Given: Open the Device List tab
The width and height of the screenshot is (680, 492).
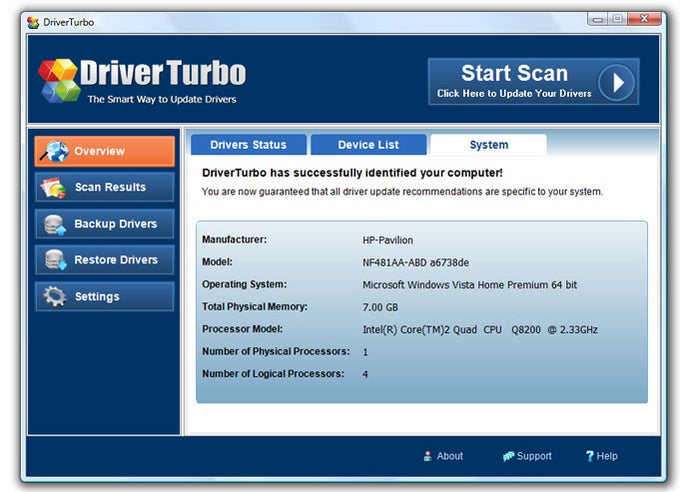Looking at the screenshot, I should [x=369, y=144].
